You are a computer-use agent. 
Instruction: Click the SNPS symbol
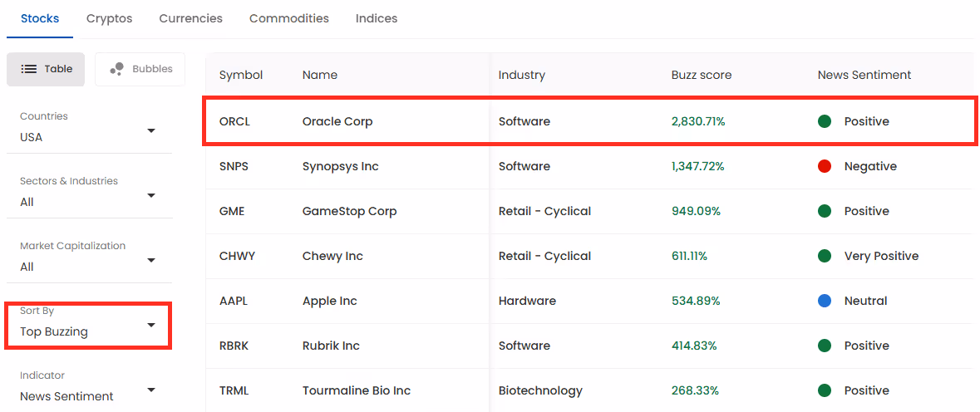click(x=234, y=167)
